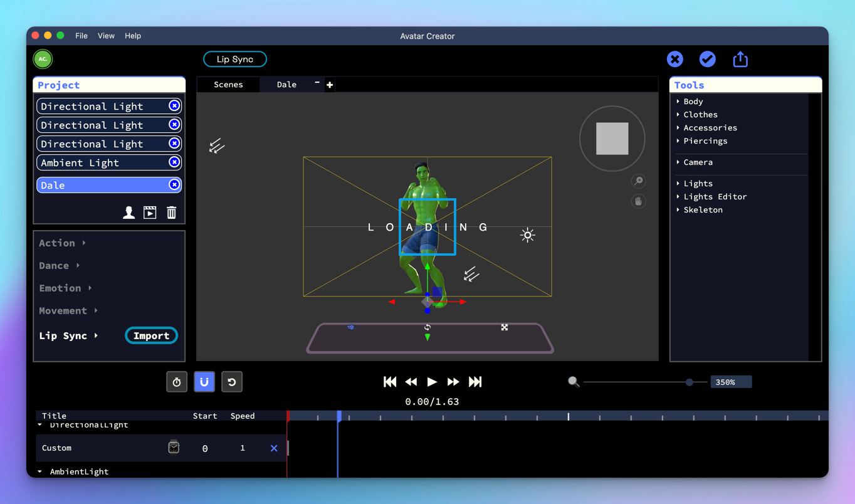Click the rotate icon on the floor pad
Image resolution: width=855 pixels, height=504 pixels.
(427, 327)
